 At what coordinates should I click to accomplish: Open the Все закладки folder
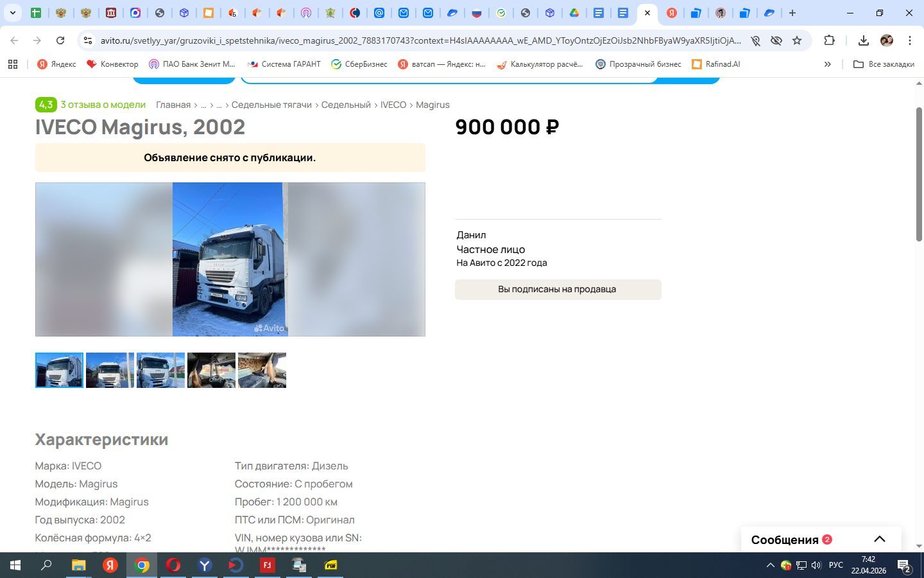pos(884,64)
